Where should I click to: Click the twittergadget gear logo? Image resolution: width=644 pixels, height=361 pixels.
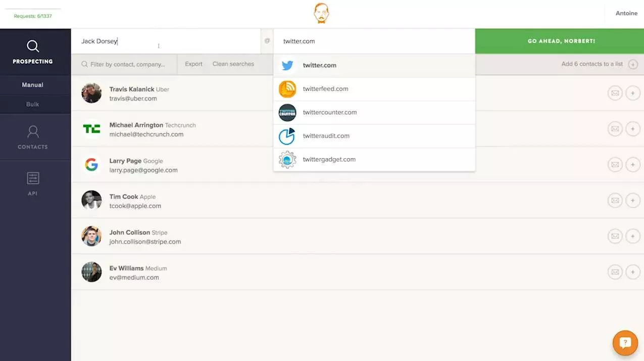[x=287, y=159]
